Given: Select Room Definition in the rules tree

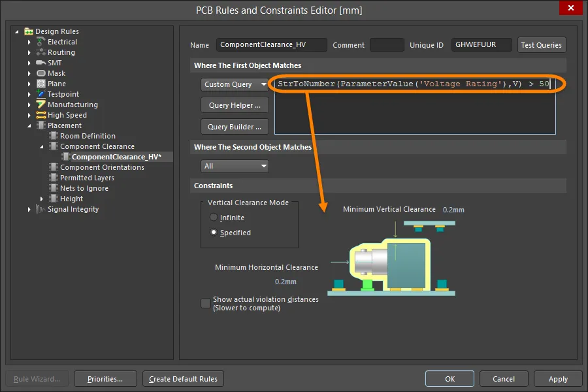Looking at the screenshot, I should (x=88, y=136).
